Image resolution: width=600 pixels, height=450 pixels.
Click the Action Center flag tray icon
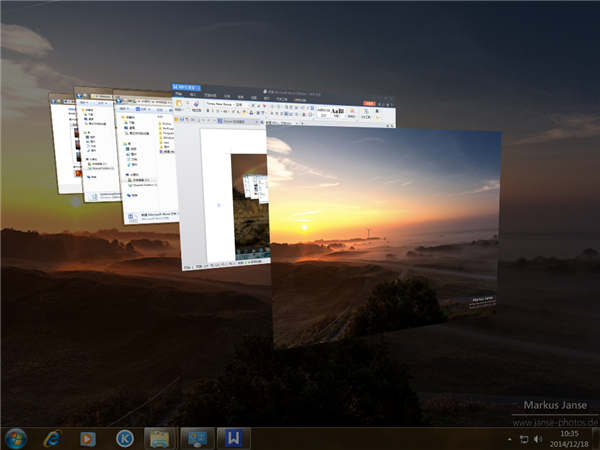click(x=508, y=439)
